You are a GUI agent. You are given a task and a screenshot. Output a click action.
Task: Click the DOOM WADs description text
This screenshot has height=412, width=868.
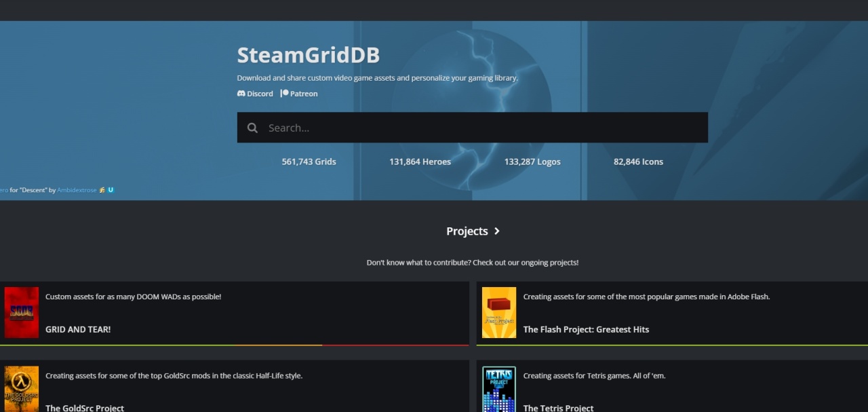[133, 297]
